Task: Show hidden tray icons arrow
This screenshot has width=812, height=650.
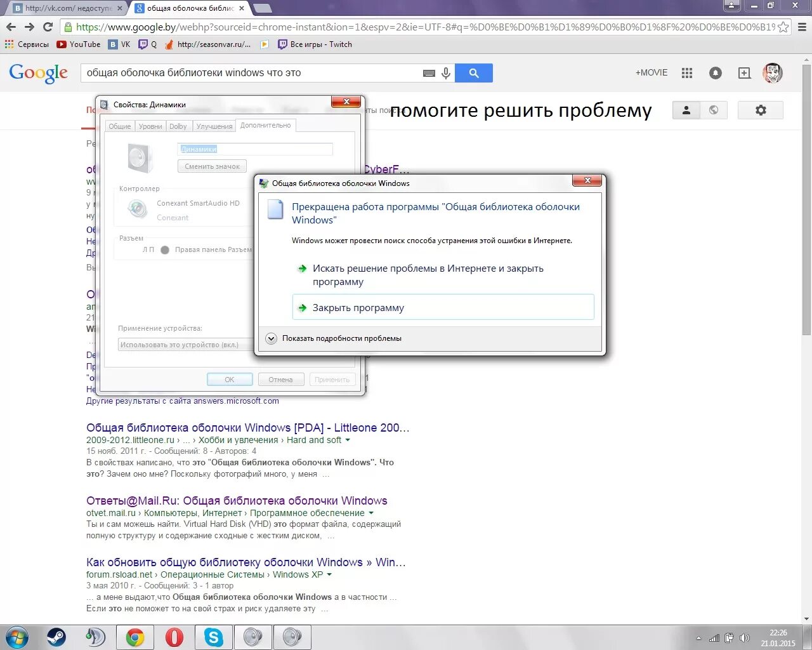Action: pyautogui.click(x=698, y=638)
